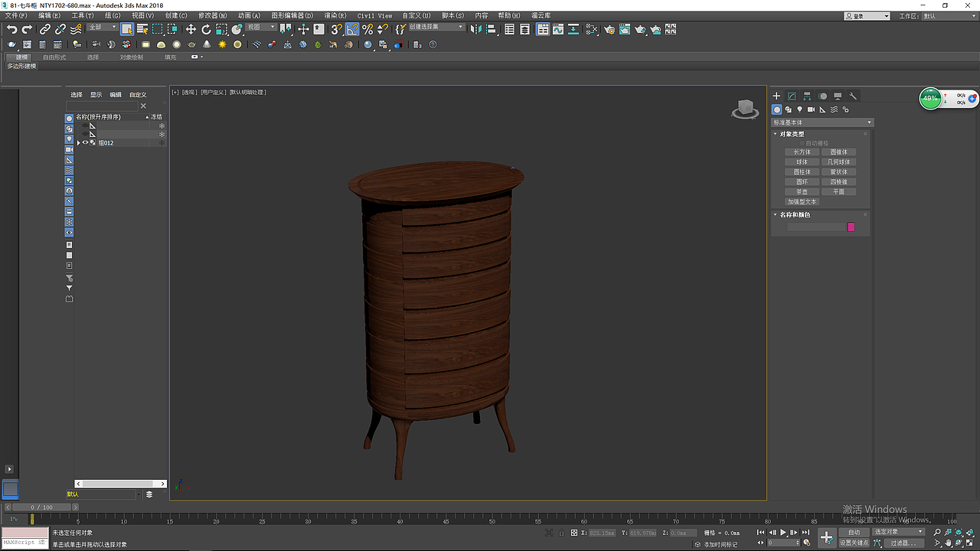
Task: Toggle the Auto key mode button
Action: (854, 532)
